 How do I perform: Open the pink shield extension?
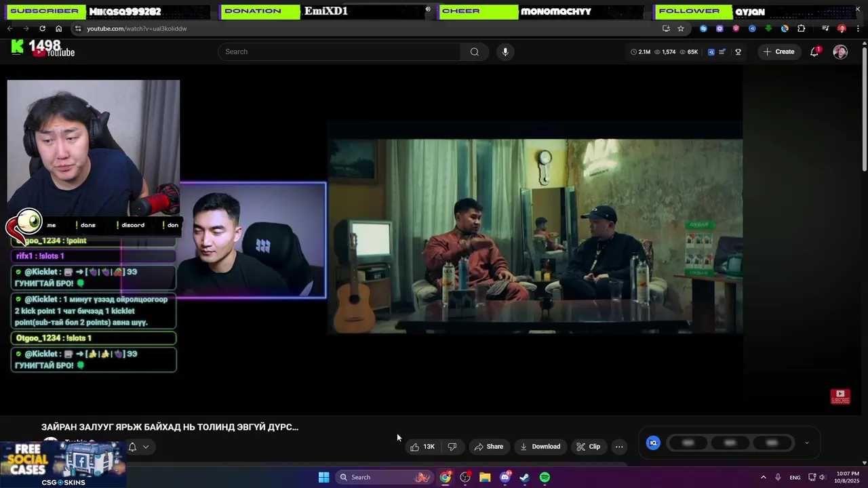point(736,28)
